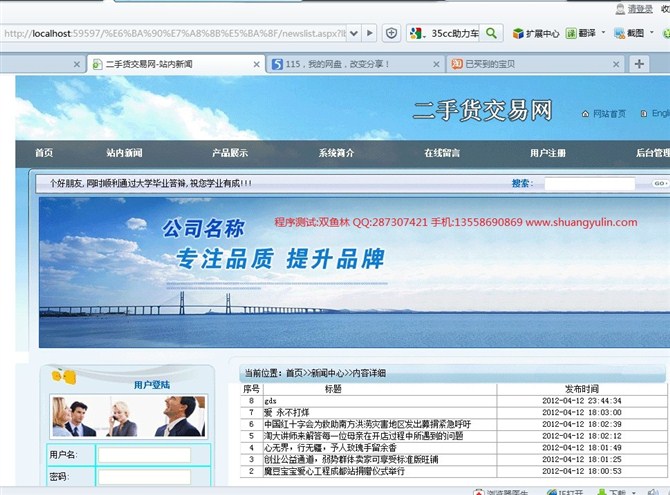The image size is (670, 495).
Task: Open 系统简介 in the navigation menu
Action: pos(336,153)
